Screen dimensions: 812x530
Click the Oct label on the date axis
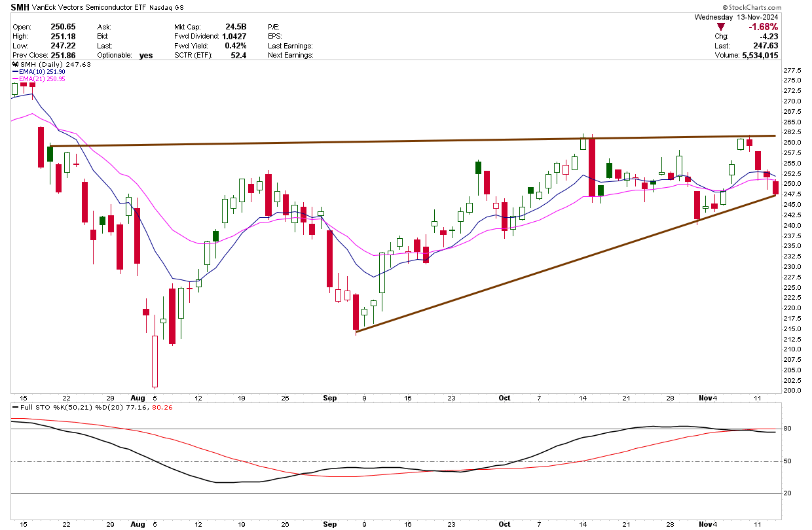click(x=504, y=397)
